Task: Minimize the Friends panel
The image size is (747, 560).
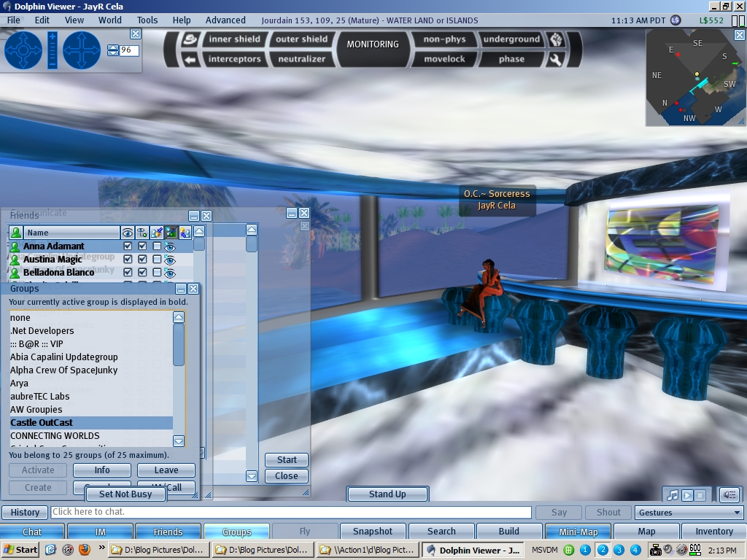Action: 194,216
